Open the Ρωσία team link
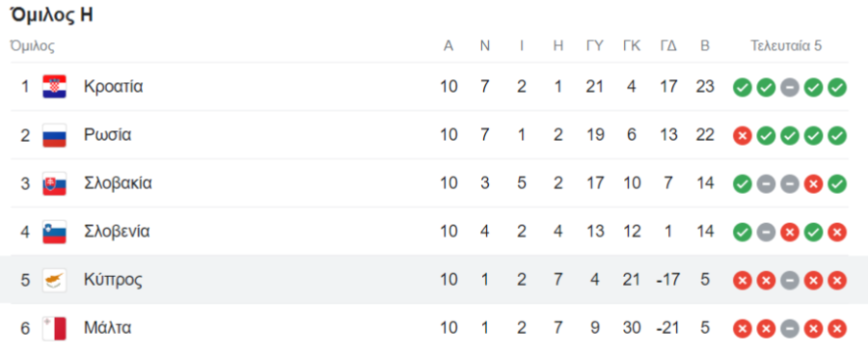The image size is (868, 361). tap(107, 135)
